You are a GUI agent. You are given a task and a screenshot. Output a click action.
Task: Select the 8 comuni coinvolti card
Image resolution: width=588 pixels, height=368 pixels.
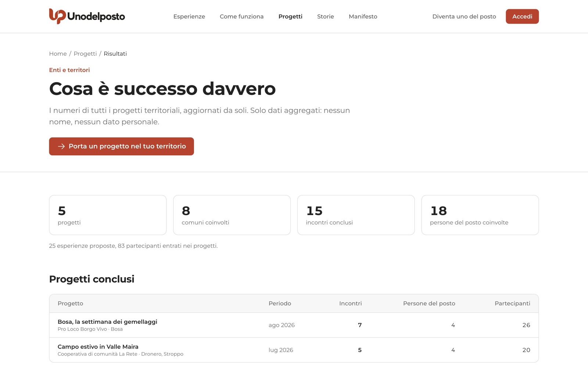click(x=232, y=215)
